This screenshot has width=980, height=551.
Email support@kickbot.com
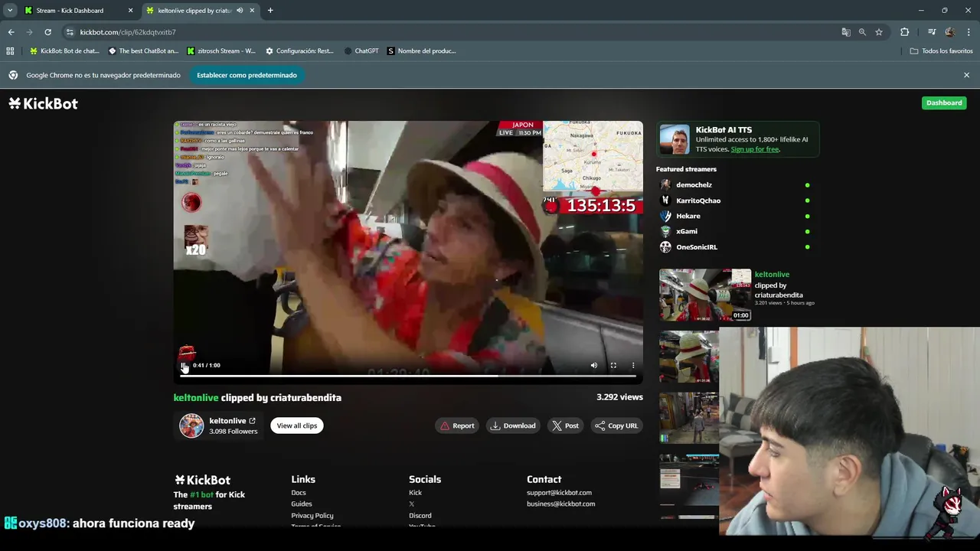[x=559, y=493]
